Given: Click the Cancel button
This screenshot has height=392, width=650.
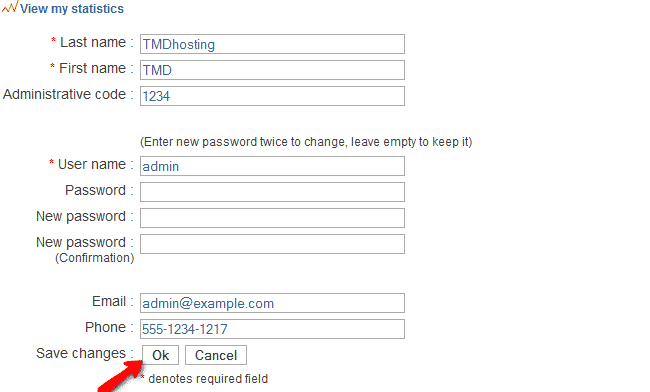Looking at the screenshot, I should (x=216, y=355).
